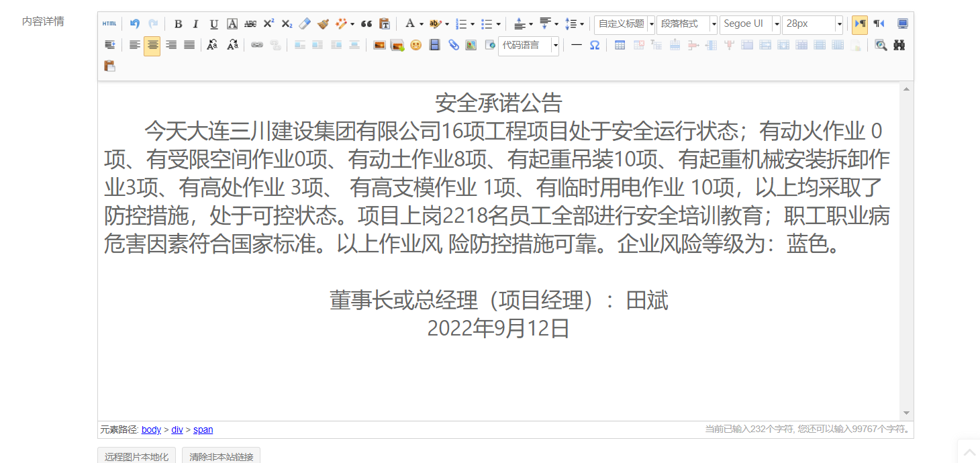
Task: Select span in the element path
Action: [203, 429]
